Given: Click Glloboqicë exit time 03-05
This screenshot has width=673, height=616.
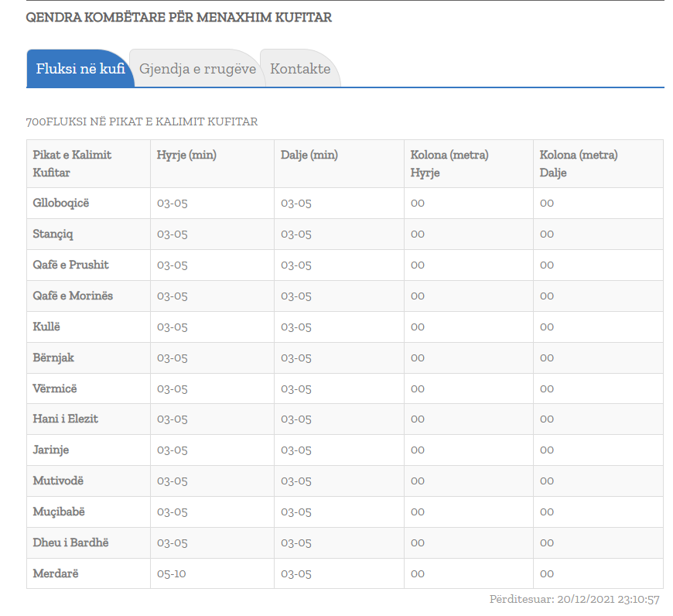Looking at the screenshot, I should (x=296, y=203).
